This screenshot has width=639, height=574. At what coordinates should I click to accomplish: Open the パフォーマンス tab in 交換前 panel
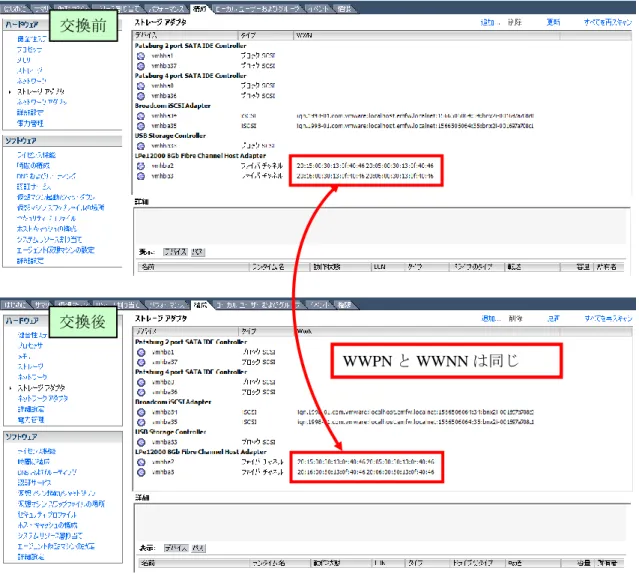pos(166,9)
